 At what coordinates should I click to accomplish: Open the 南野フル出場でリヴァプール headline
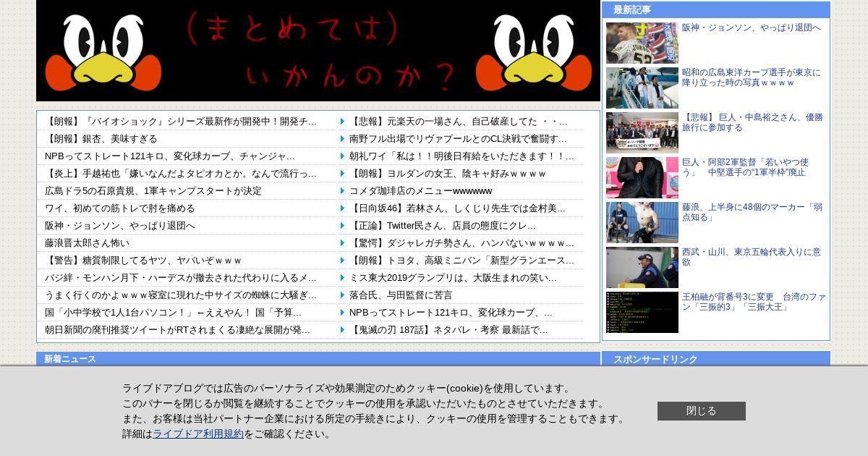click(x=459, y=139)
